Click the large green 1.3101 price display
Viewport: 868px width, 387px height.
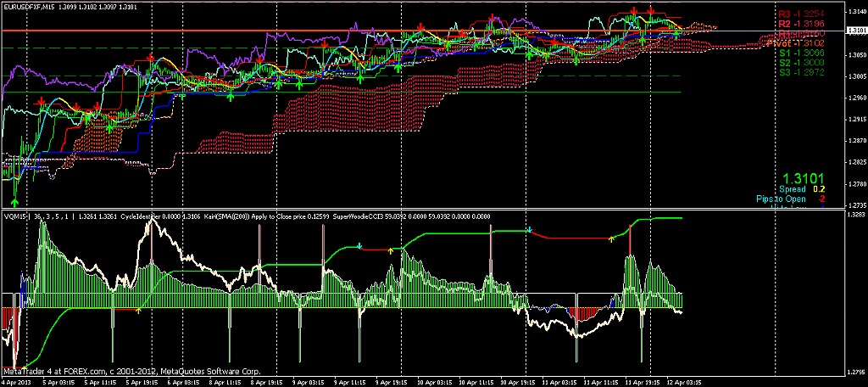799,178
